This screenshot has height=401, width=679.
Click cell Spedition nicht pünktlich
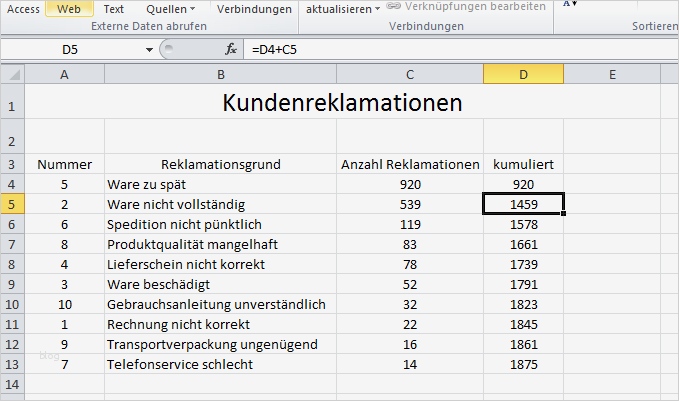[220, 224]
